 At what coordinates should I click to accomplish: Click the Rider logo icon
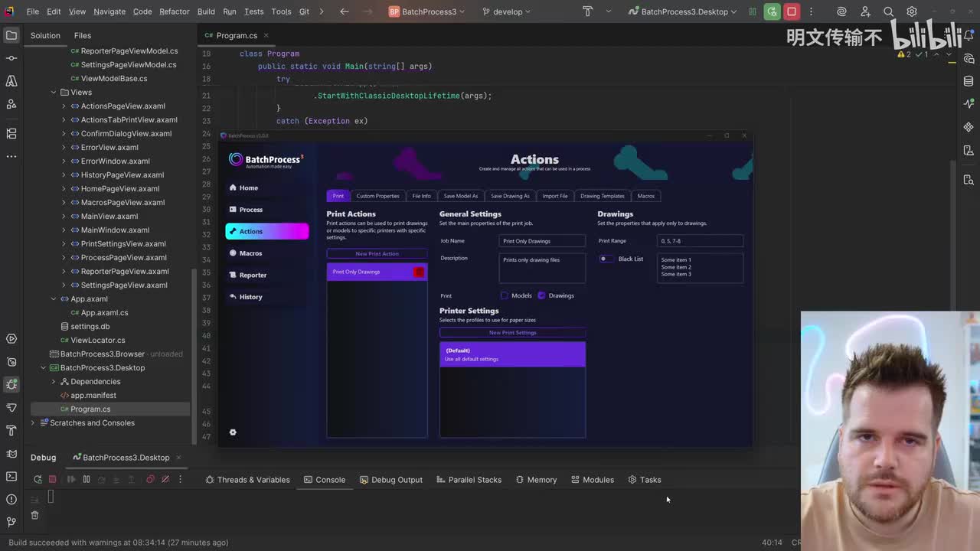click(9, 11)
